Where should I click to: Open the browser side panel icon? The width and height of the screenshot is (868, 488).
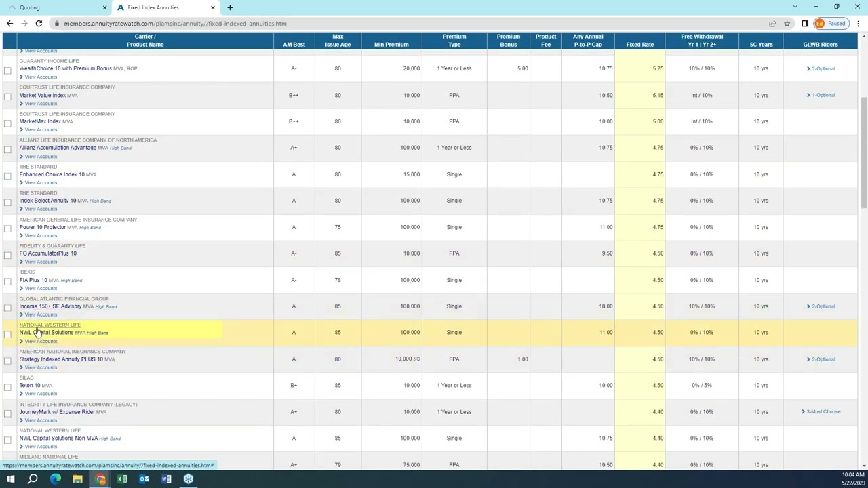[805, 24]
